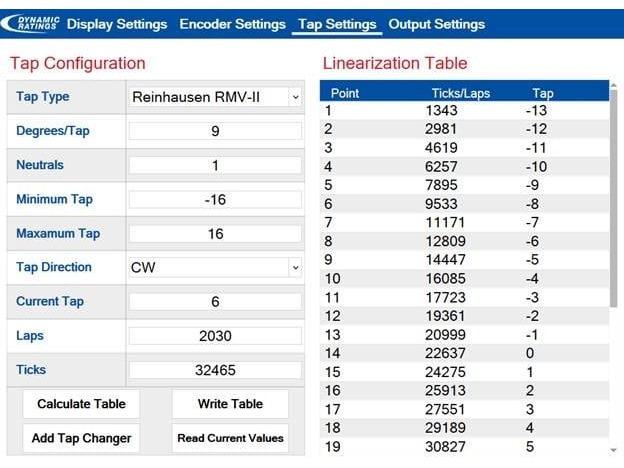This screenshot has width=624, height=468.
Task: Click the Current Tap label
Action: point(50,301)
